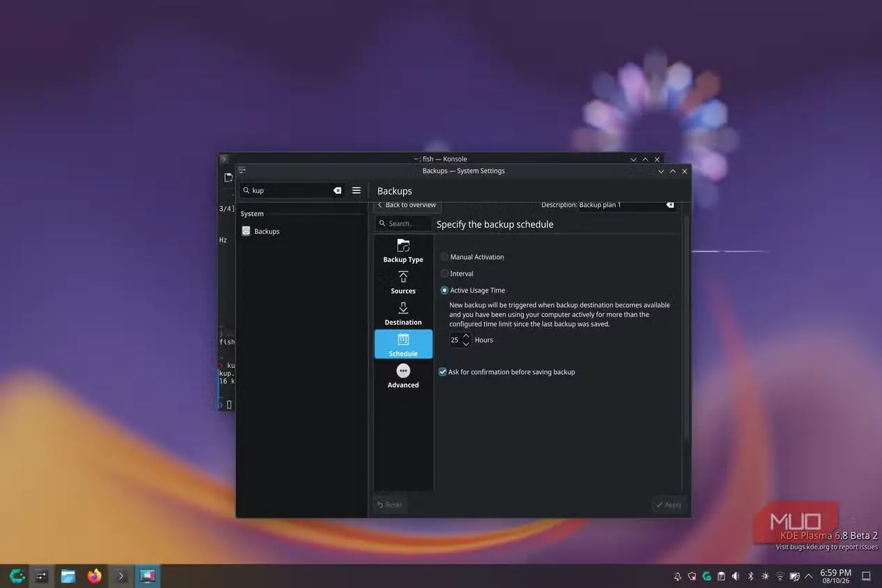This screenshot has height=588, width=882.
Task: Clear the backup plan description field
Action: (670, 205)
